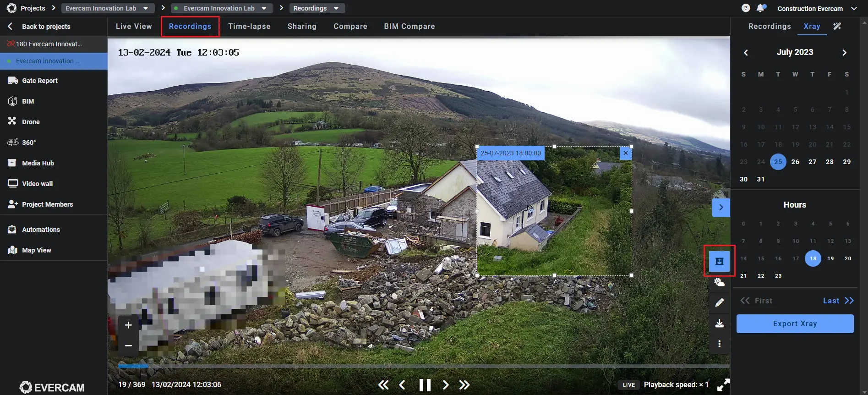
Task: Select the 180 Evercam Innovat... camera
Action: [54, 44]
